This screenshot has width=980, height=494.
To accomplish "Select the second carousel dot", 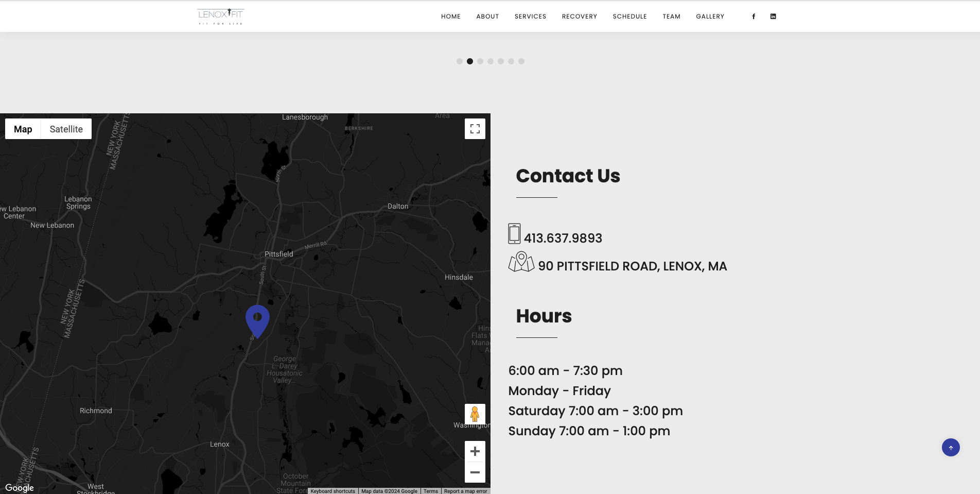I will (x=470, y=61).
